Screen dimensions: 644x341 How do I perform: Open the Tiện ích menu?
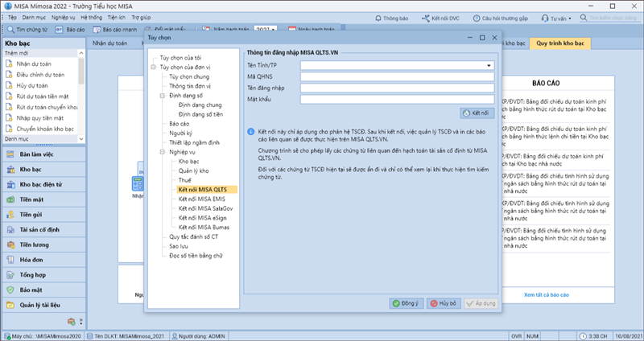pyautogui.click(x=117, y=18)
